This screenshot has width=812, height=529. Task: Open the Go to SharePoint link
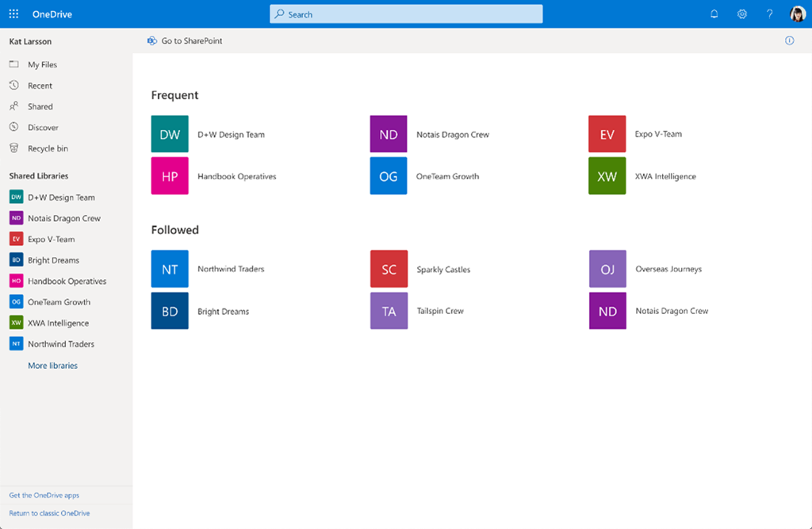[185, 40]
